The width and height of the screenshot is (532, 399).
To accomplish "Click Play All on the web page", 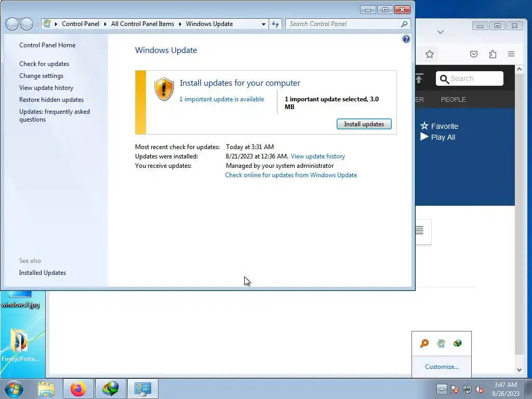I will pyautogui.click(x=437, y=137).
